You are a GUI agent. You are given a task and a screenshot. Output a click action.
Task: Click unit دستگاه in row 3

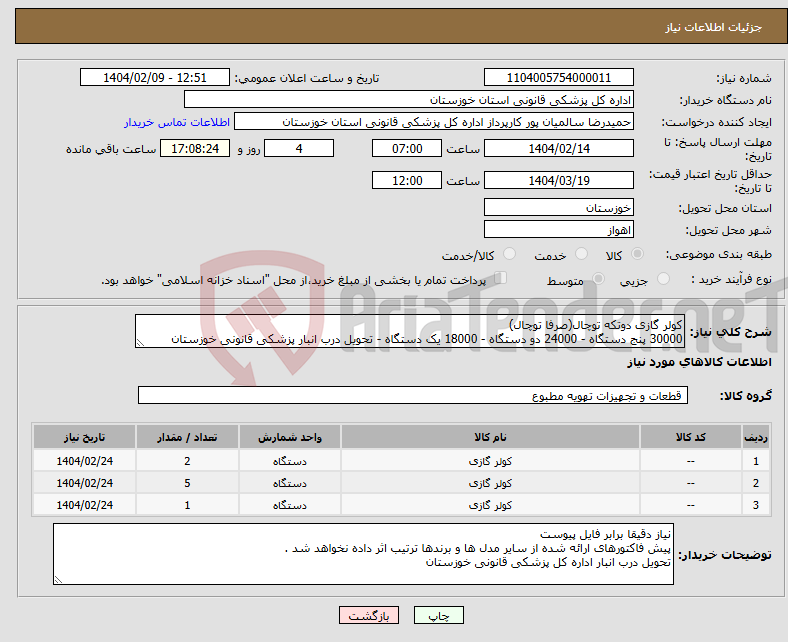(x=289, y=505)
